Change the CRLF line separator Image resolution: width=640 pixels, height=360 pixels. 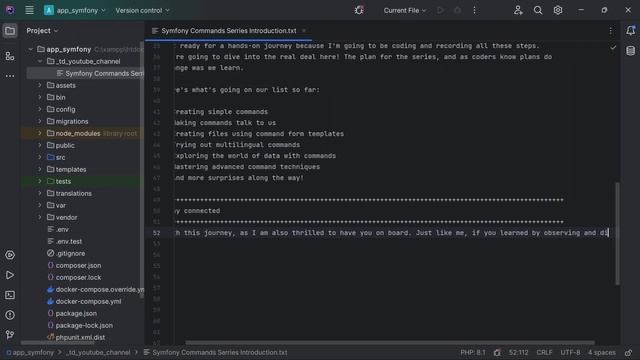click(x=544, y=353)
